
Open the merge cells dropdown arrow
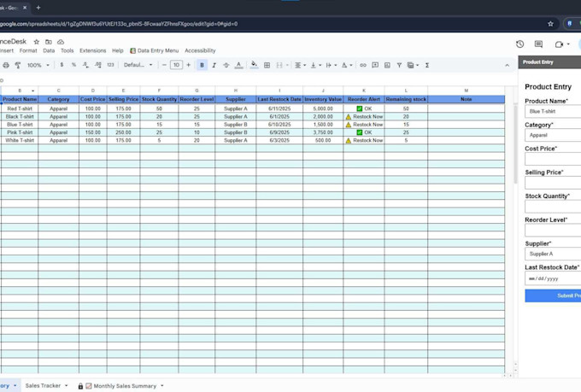tap(287, 65)
